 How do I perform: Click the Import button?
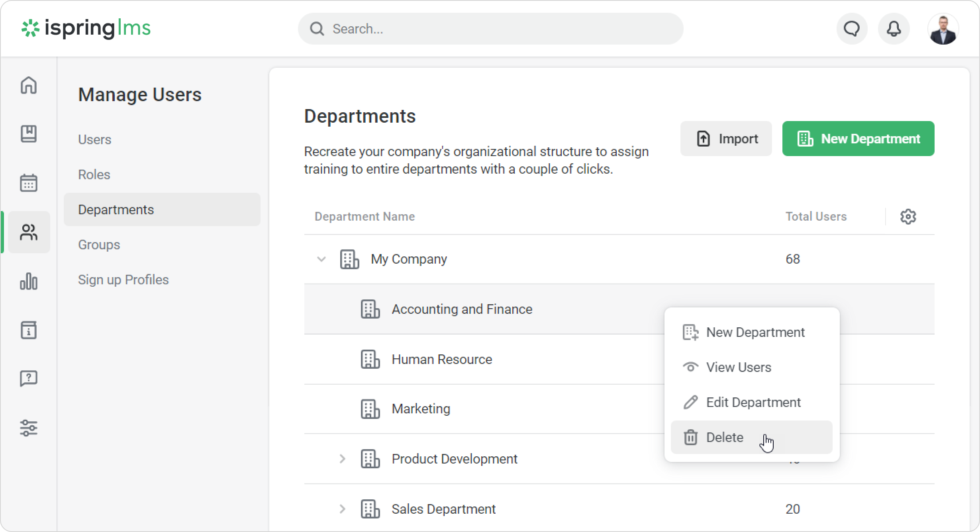726,139
